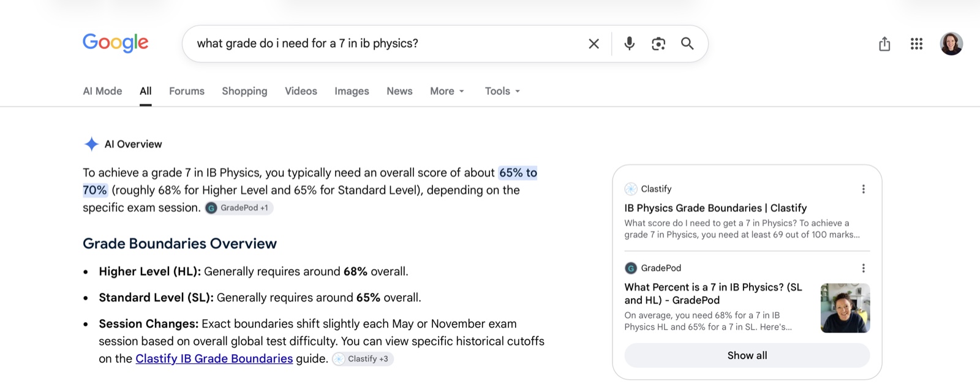Viewport: 980px width, 386px height.
Task: Start voice search with the microphone icon
Action: pos(629,44)
